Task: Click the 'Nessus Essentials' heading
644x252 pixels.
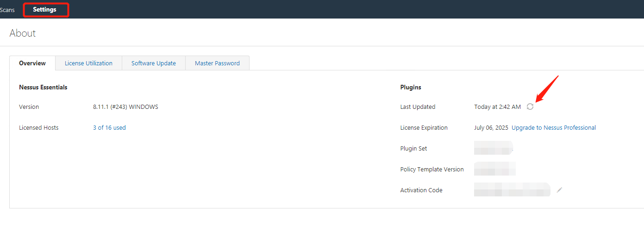Action: (x=43, y=87)
